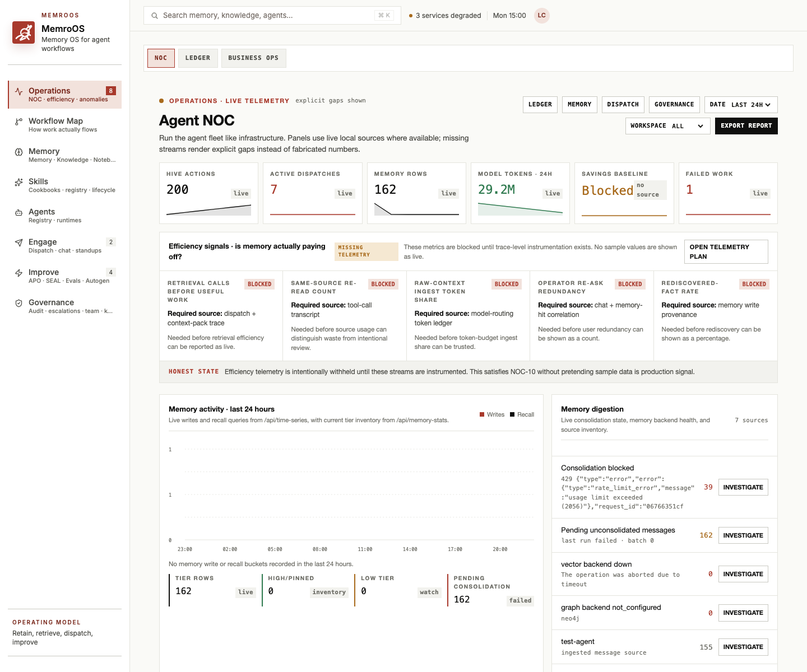This screenshot has height=672, width=807.
Task: Click the Honest State label
Action: pos(193,372)
